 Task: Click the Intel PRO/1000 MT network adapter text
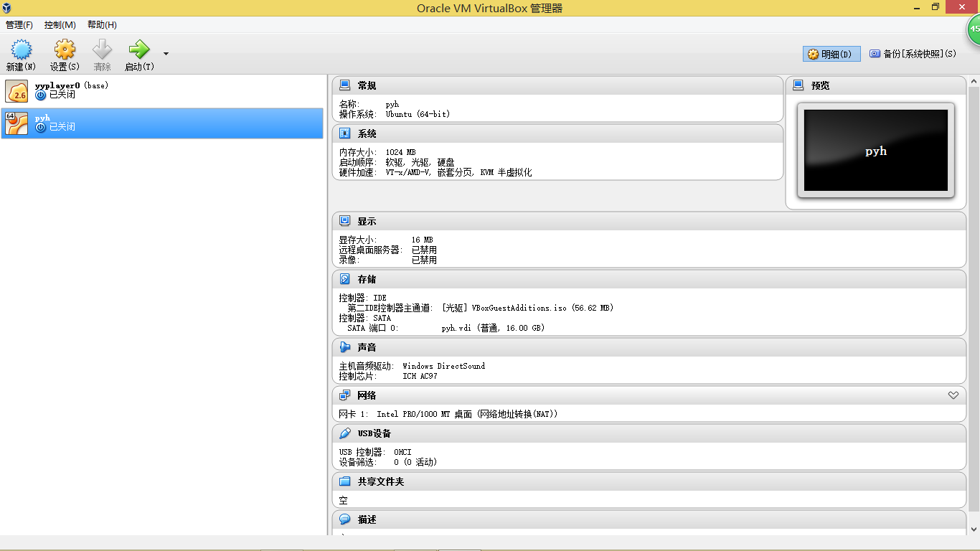[x=467, y=414]
